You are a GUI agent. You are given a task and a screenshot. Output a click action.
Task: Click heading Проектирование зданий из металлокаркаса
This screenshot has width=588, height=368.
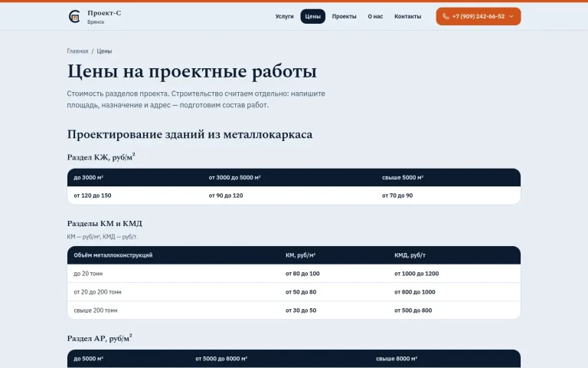click(x=190, y=134)
